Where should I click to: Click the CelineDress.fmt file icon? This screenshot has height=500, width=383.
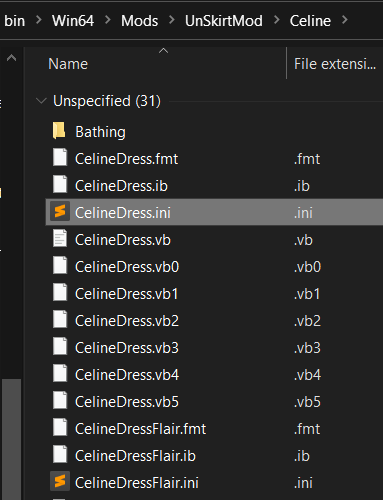60,158
